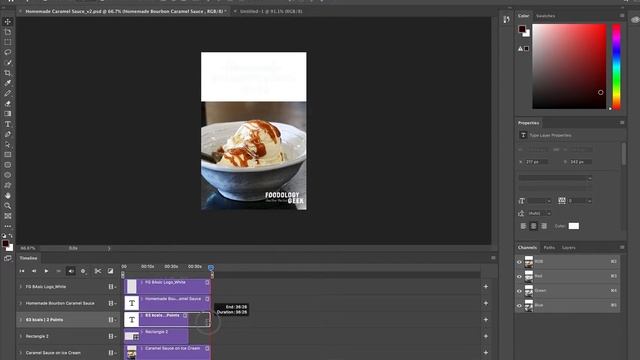The width and height of the screenshot is (640, 360).
Task: Open the Color panel menu
Action: [x=622, y=16]
